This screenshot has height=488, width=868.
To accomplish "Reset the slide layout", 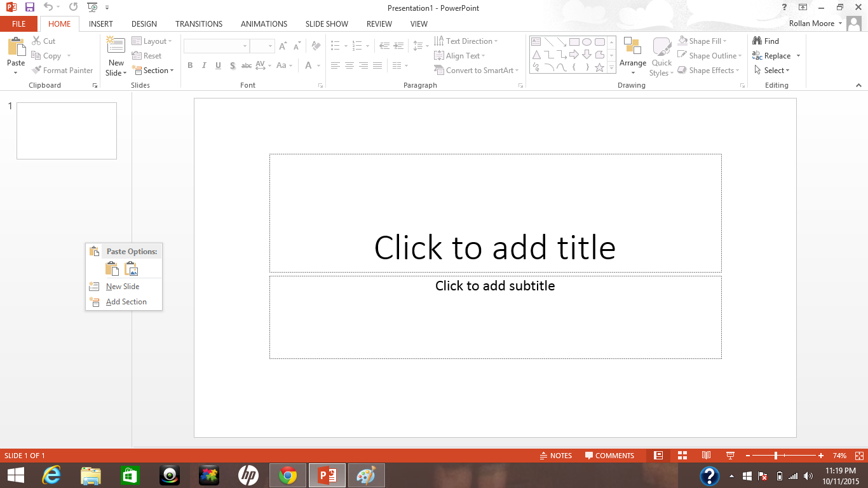I will pos(147,56).
